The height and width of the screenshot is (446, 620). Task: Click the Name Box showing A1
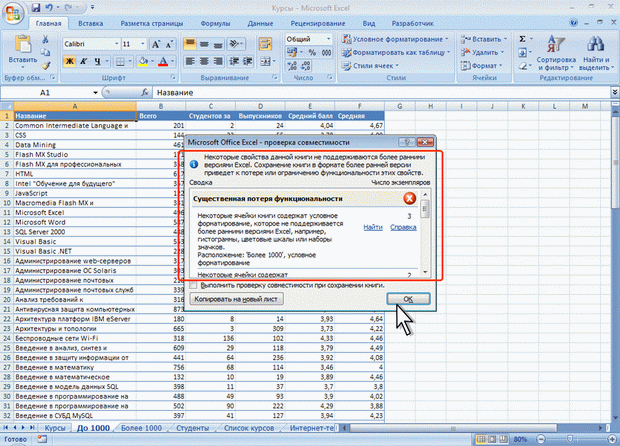(45, 93)
